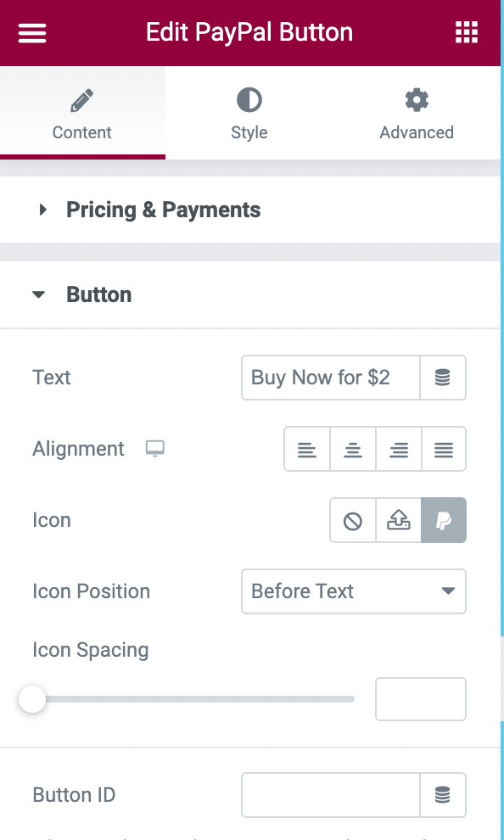Click the Icon Spacing number box
Screen dimensions: 504x840
[421, 699]
